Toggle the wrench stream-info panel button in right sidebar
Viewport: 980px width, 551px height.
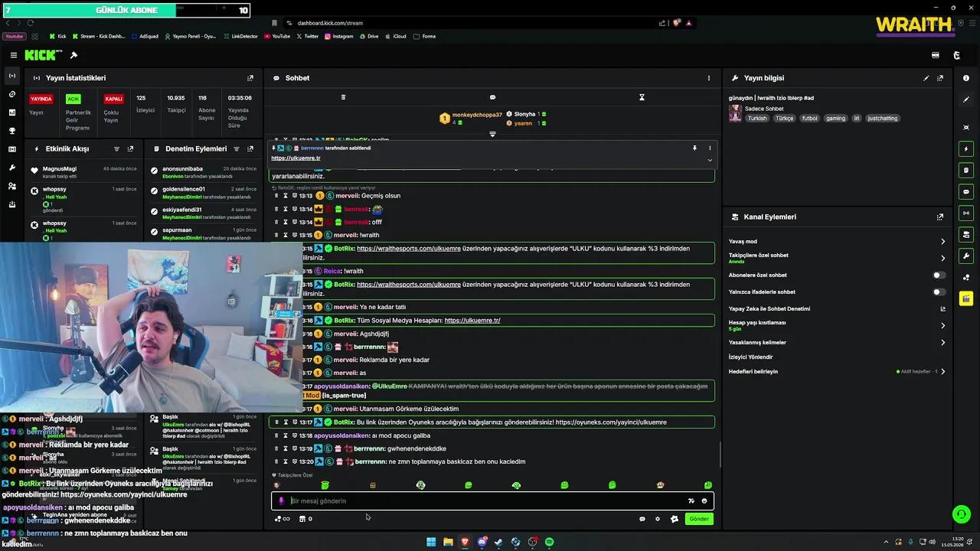(966, 256)
